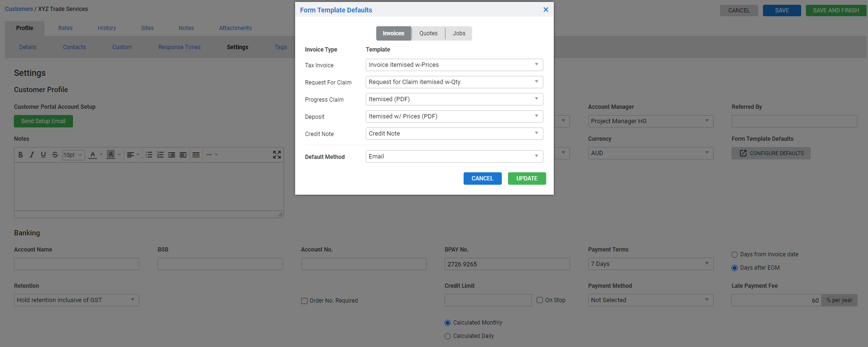
Task: Open font color palette arrow
Action: pyautogui.click(x=101, y=155)
